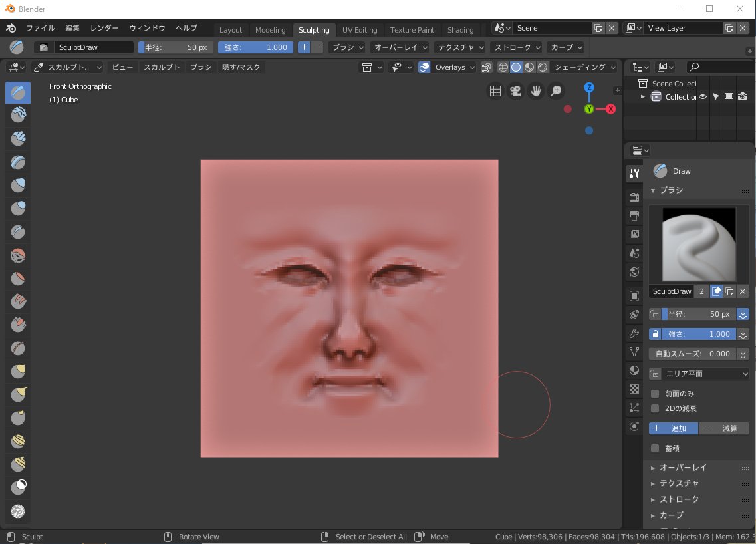Open the Texture checker properties tab
This screenshot has height=544, width=756.
pyautogui.click(x=634, y=388)
